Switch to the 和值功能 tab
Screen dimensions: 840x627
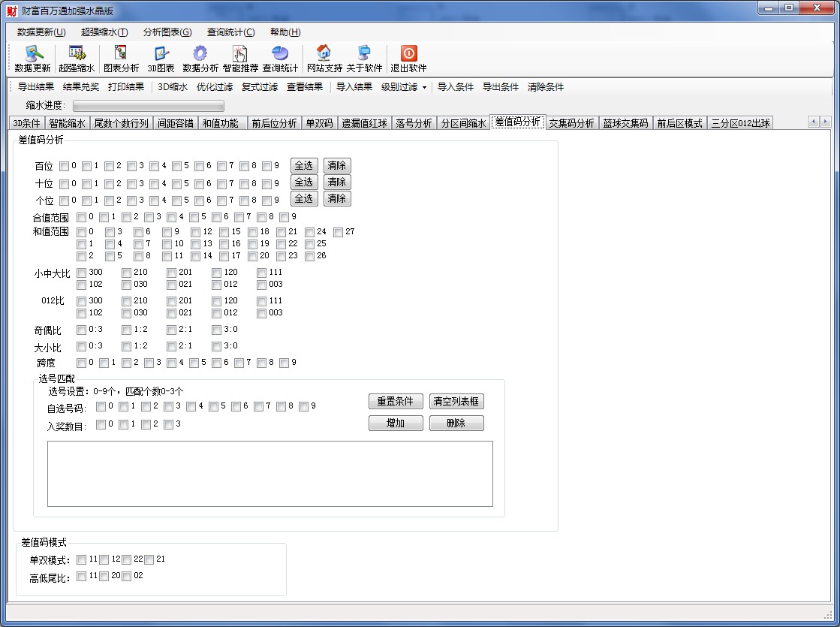tap(220, 123)
